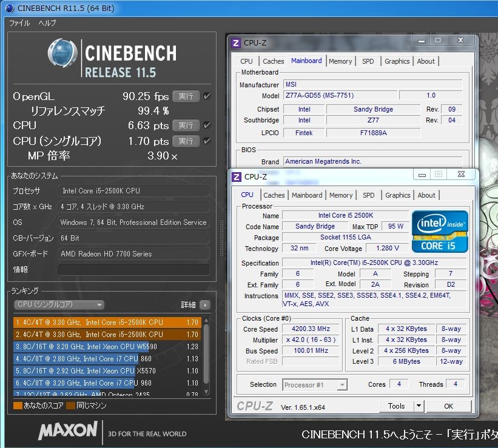Open Memory tab in back CPU-Z window
The width and height of the screenshot is (498, 448).
340,61
